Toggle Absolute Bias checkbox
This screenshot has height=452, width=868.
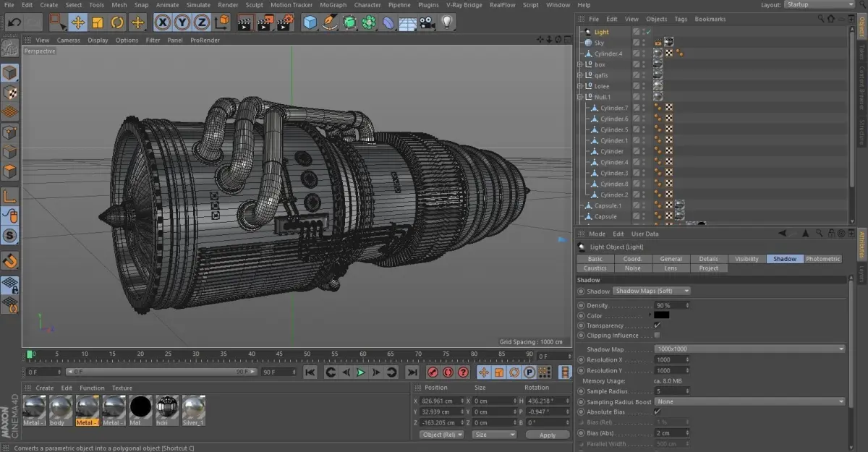point(657,412)
